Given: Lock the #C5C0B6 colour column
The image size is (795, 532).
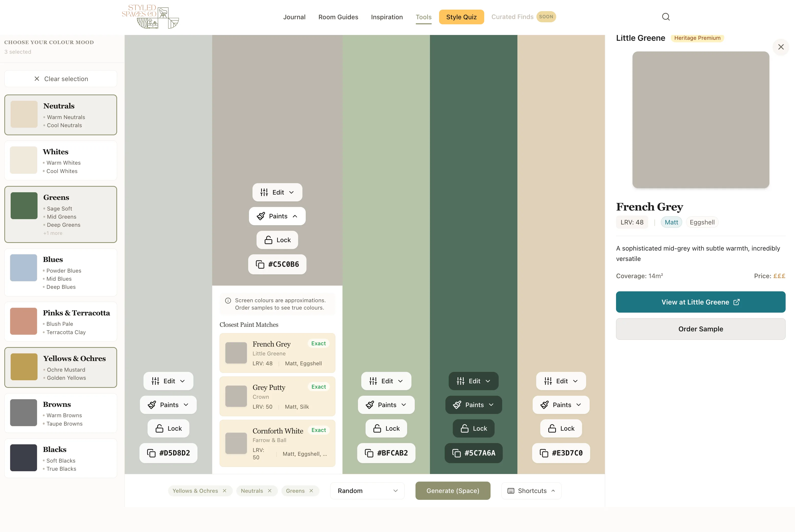Looking at the screenshot, I should tap(277, 240).
